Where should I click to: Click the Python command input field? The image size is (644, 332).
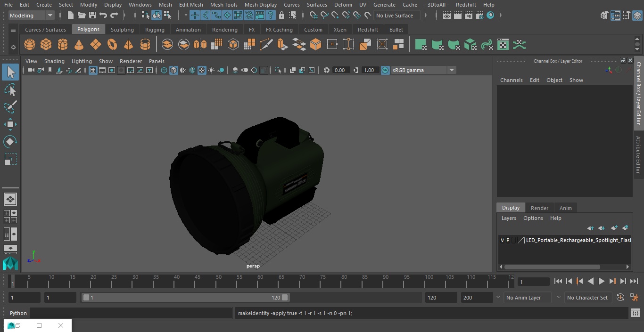click(131, 313)
